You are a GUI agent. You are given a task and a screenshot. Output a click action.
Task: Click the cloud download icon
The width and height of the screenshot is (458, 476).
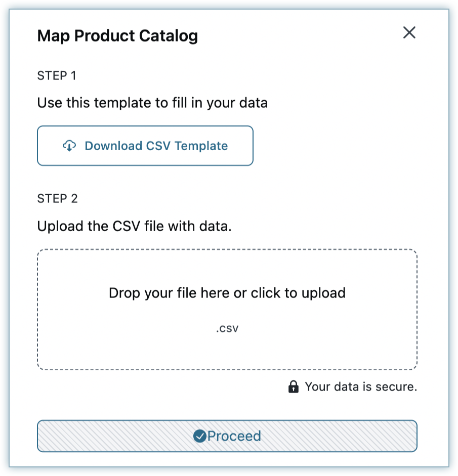coord(69,146)
